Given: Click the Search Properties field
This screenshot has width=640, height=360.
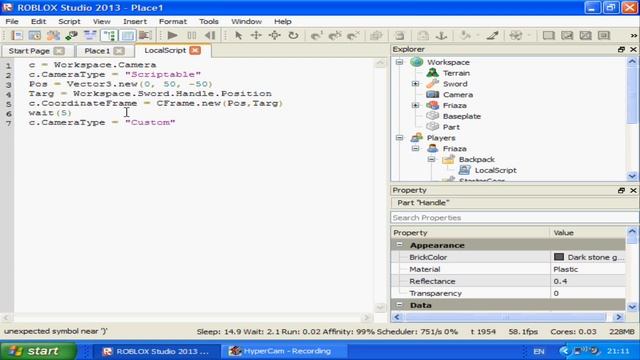Looking at the screenshot, I should coord(514,218).
